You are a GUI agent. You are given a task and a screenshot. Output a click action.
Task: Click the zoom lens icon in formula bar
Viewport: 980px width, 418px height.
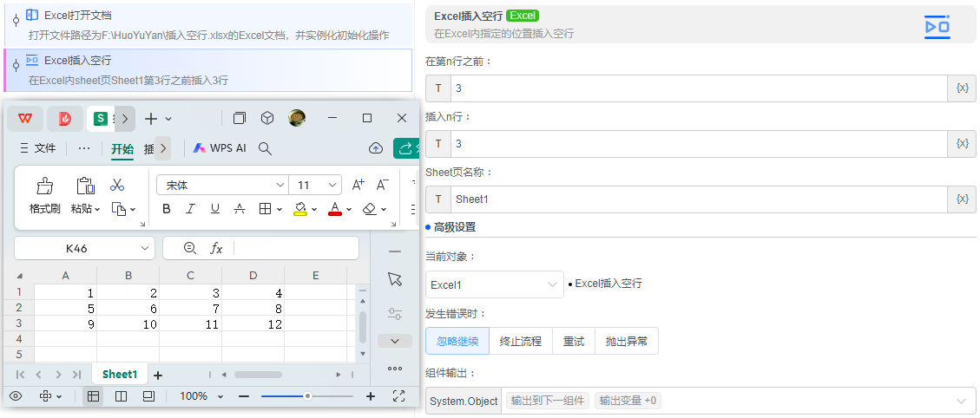tap(190, 248)
